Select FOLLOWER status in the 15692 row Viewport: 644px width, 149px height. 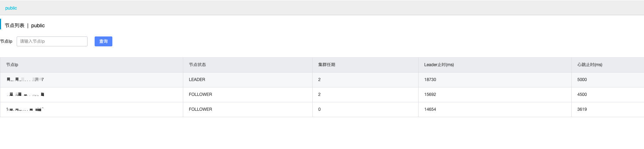(200, 94)
